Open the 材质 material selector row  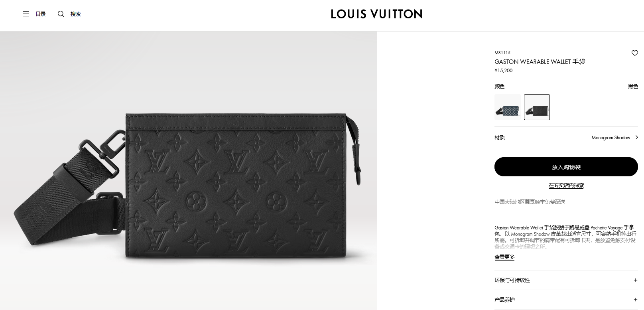pos(566,137)
